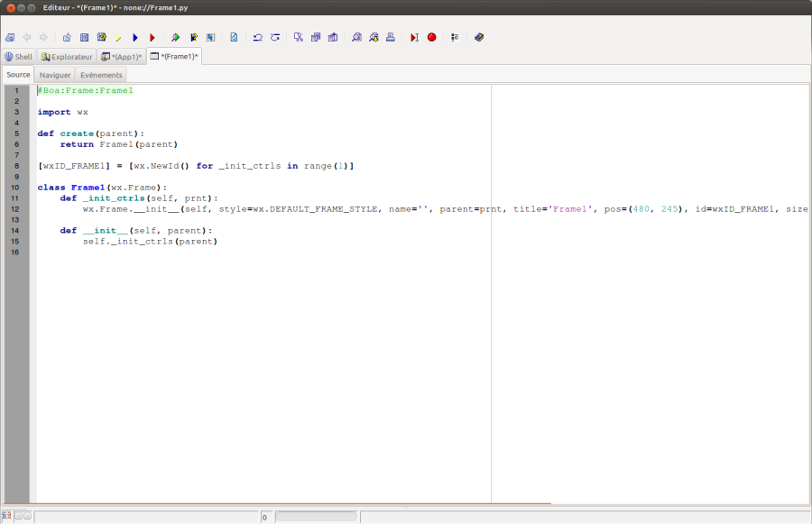Click the Print icon in toolbar

(391, 38)
